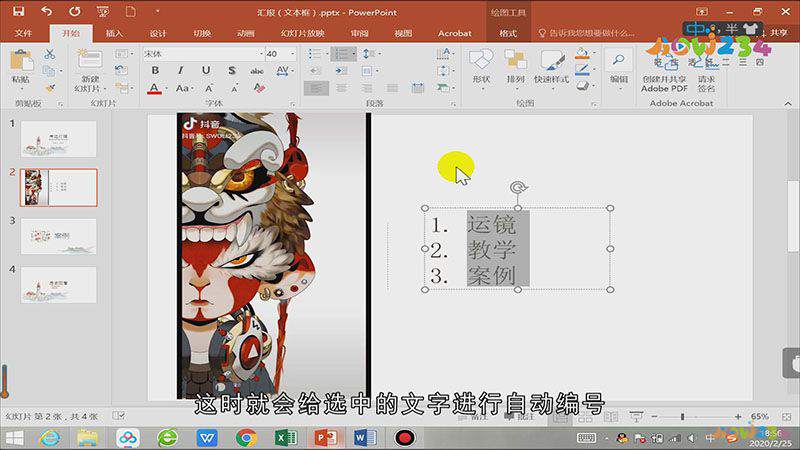800x450 pixels.
Task: Open the font name dropdown (宋体)
Action: 262,54
